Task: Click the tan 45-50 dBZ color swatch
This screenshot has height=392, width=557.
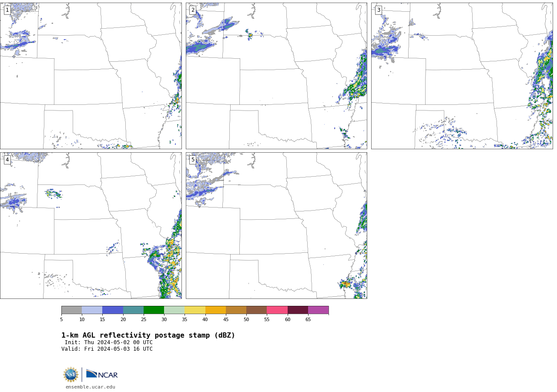Action: [236, 310]
